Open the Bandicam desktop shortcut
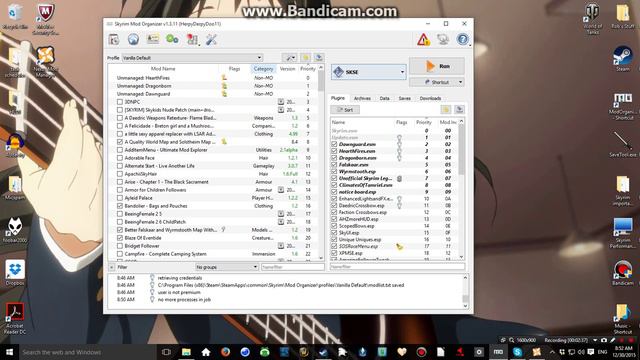The image size is (640, 360). pos(622,272)
